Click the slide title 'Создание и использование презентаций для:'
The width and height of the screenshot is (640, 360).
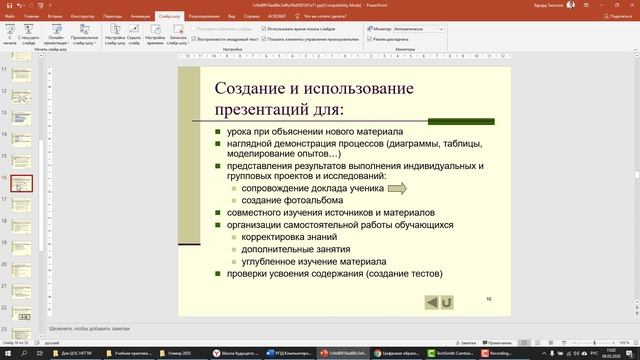(314, 99)
